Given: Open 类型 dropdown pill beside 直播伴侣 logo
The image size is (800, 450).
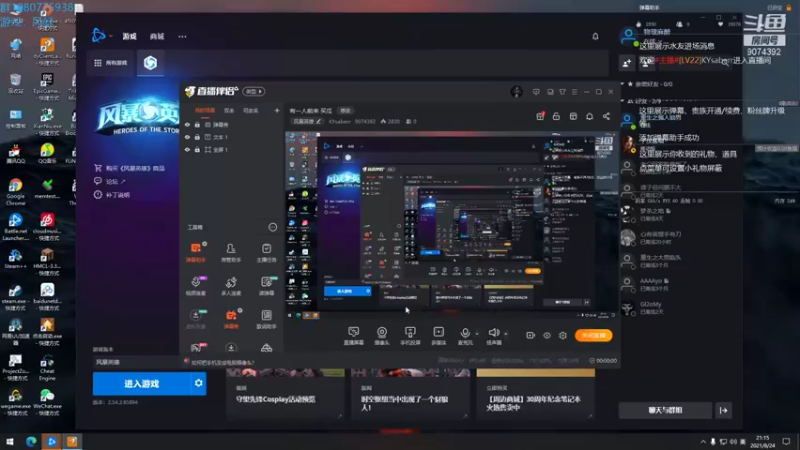Looking at the screenshot, I should (x=254, y=91).
